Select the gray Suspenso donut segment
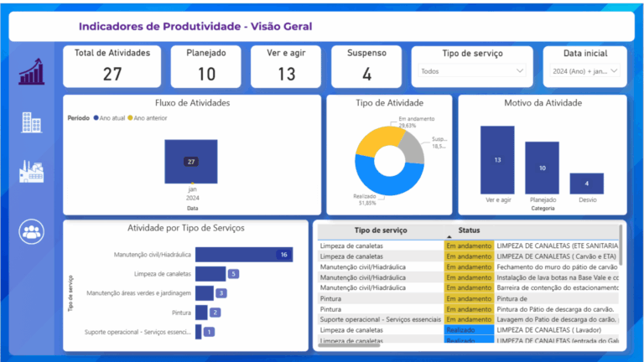The image size is (644, 362). (x=413, y=147)
